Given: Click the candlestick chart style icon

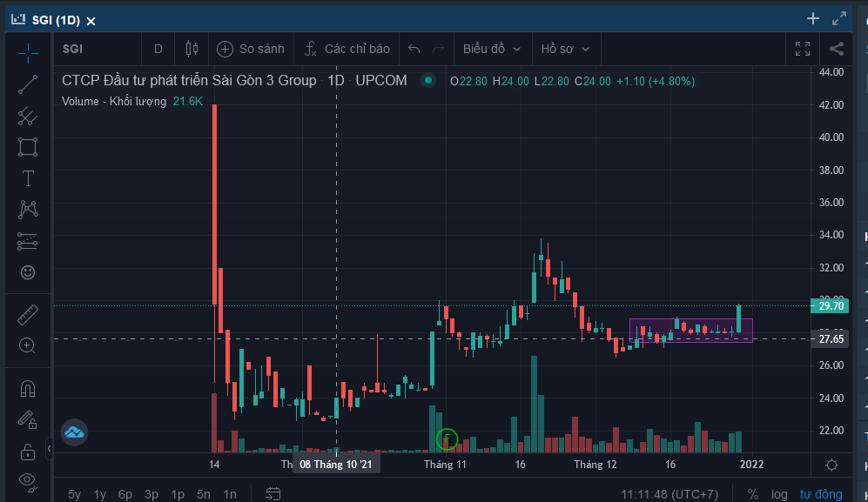Looking at the screenshot, I should pyautogui.click(x=192, y=49).
